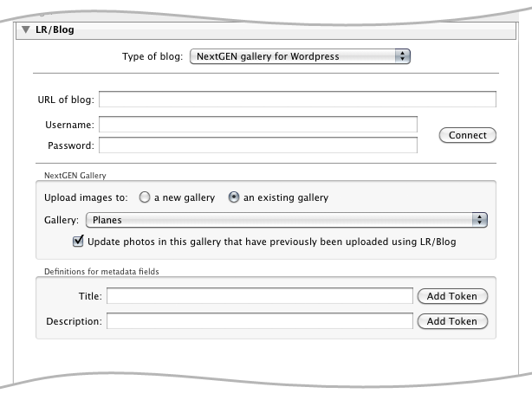Uncheck Update photos in this gallery checkbox
Screen dimensions: 532x400
pyautogui.click(x=78, y=242)
